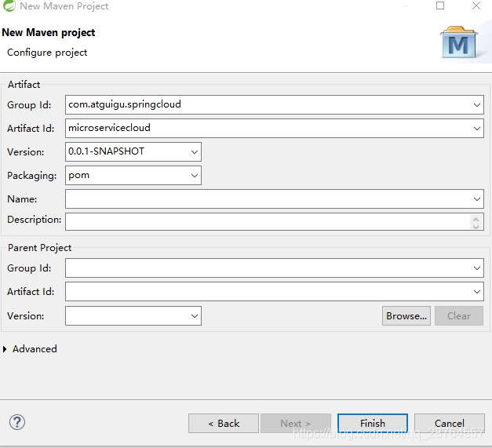Screen dimensions: 492x448
Task: Click the Spring icon in title bar
Action: (9, 5)
